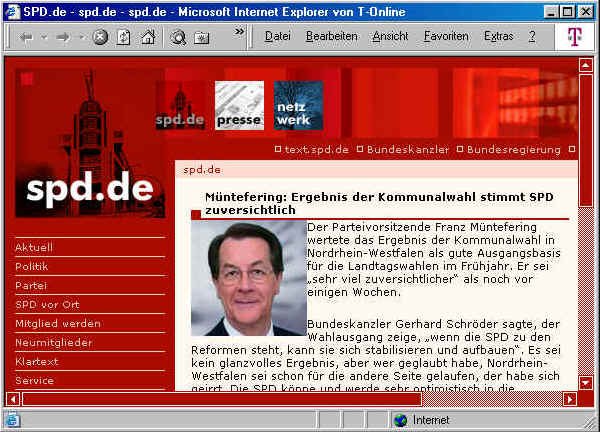The image size is (600, 432).
Task: Maximize the Internet Explorer window
Action: coord(567,12)
